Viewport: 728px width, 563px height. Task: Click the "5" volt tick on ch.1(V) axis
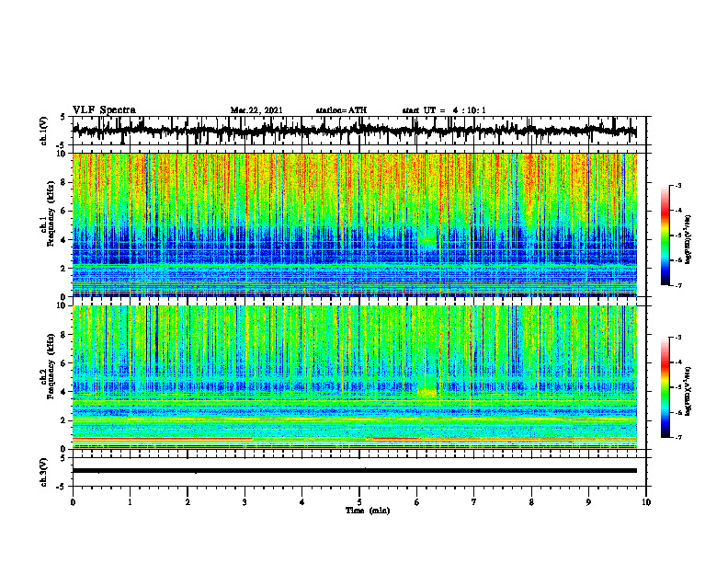click(x=63, y=117)
